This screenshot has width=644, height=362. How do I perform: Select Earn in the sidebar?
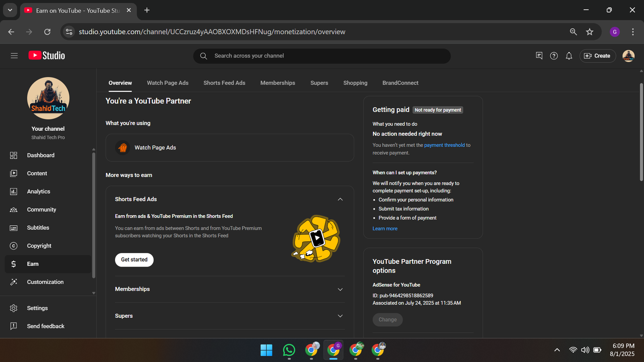(x=48, y=264)
